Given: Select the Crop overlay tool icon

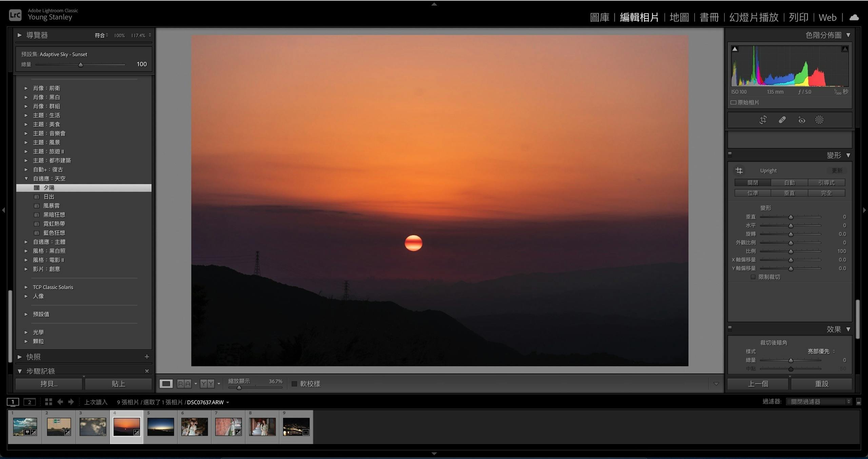Looking at the screenshot, I should click(x=763, y=120).
